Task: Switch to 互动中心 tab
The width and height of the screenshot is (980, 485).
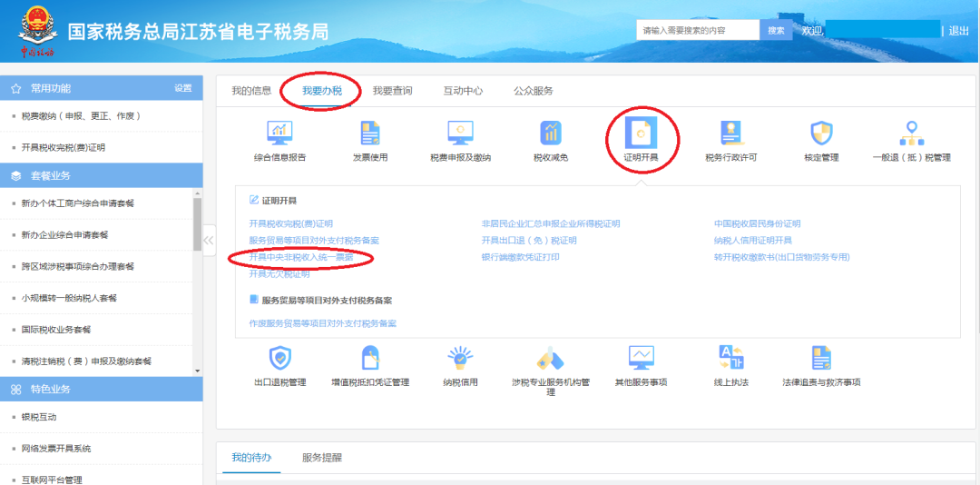Action: (463, 91)
